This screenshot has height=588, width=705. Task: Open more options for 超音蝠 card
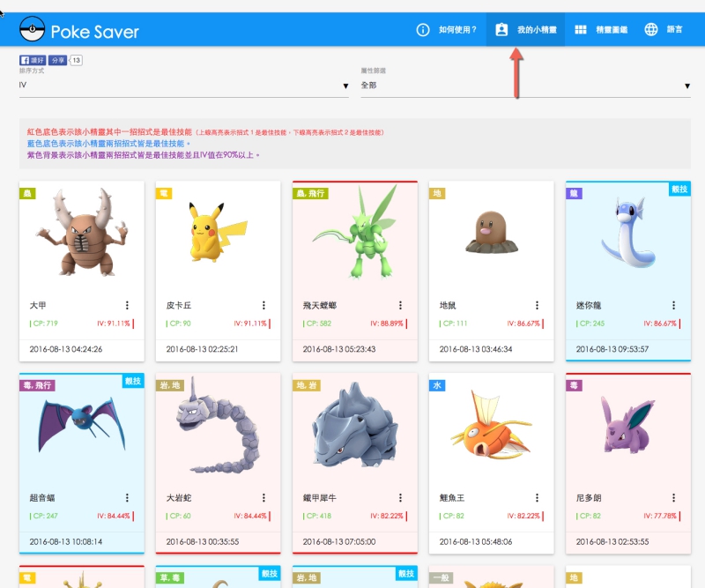127,497
